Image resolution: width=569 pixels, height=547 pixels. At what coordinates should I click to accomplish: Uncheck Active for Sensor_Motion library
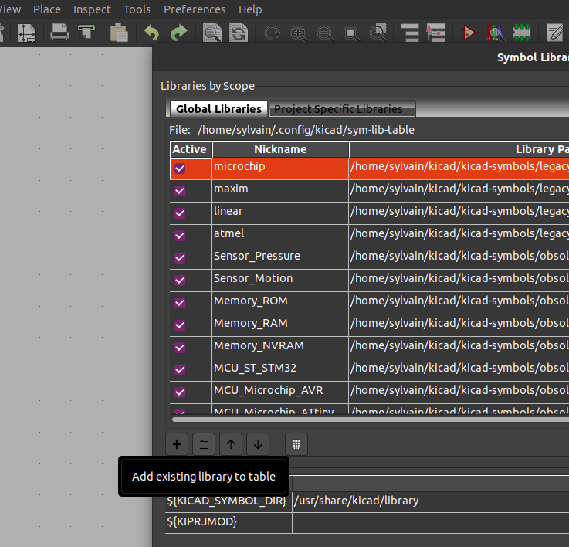(180, 281)
